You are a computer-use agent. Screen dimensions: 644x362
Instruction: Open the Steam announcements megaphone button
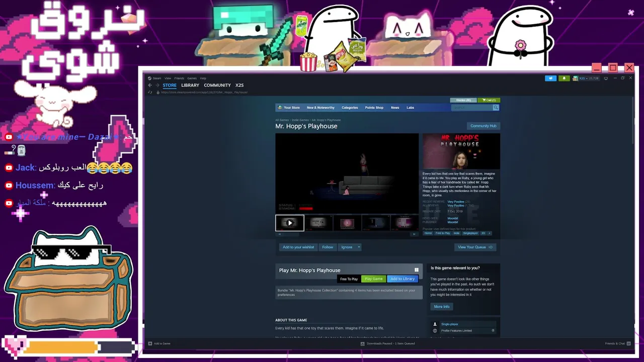pos(550,78)
